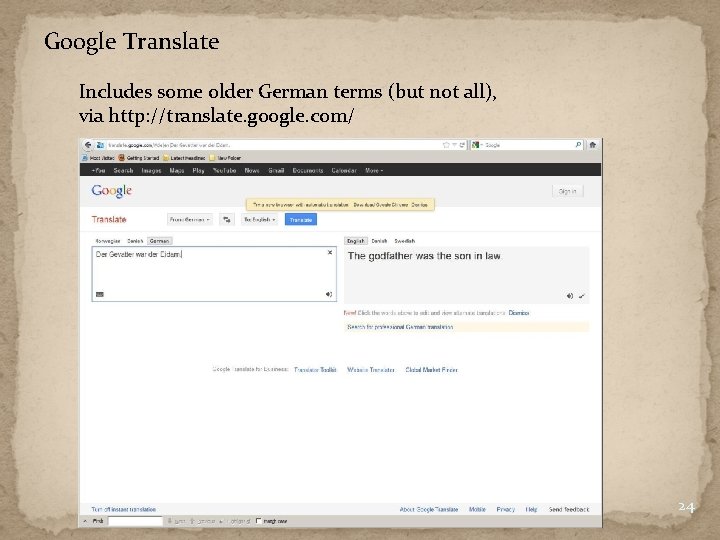Open Play in the Google bar

(198, 170)
